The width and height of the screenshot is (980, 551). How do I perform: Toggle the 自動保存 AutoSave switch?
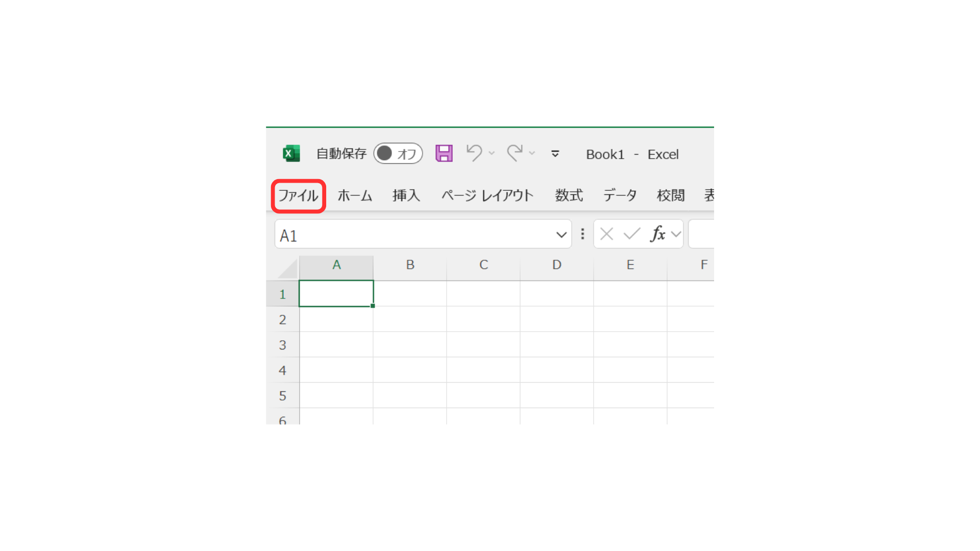pyautogui.click(x=398, y=154)
